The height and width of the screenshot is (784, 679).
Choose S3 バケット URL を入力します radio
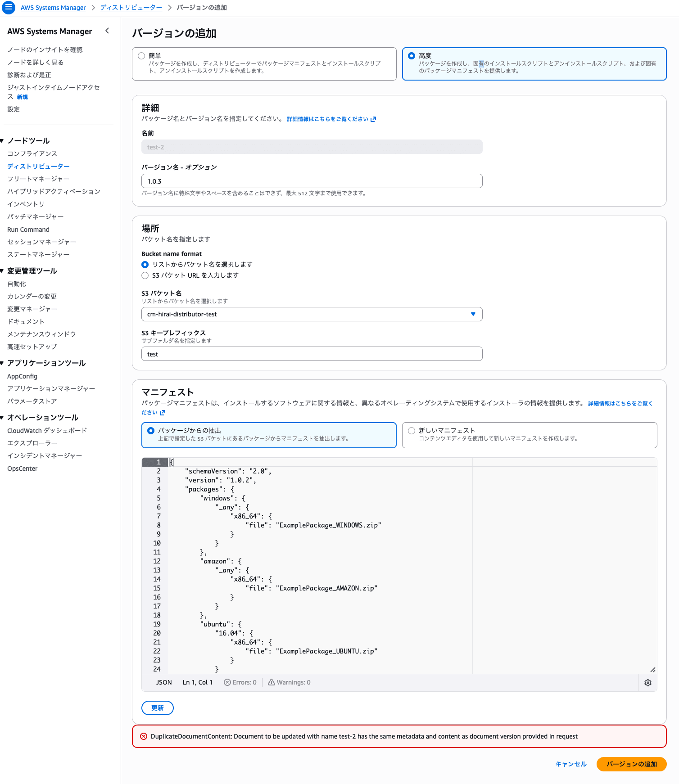coord(145,275)
